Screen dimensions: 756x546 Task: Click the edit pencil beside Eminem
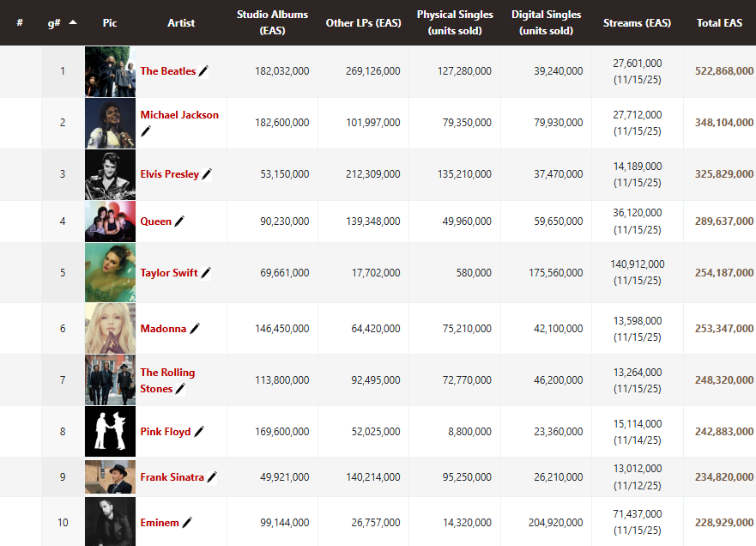pos(187,523)
